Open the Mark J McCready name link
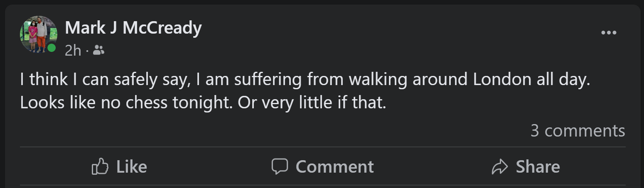Image resolution: width=644 pixels, height=188 pixels. (x=133, y=28)
